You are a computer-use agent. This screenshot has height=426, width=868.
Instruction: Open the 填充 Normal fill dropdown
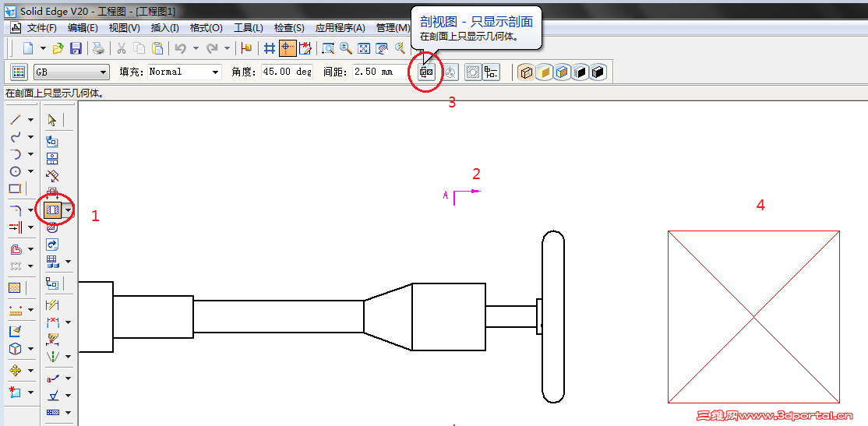click(185, 72)
